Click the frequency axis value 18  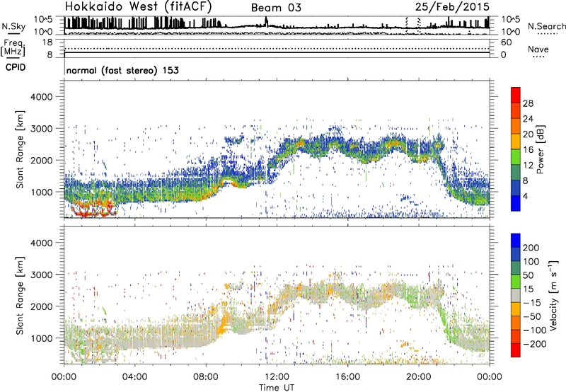[47, 42]
